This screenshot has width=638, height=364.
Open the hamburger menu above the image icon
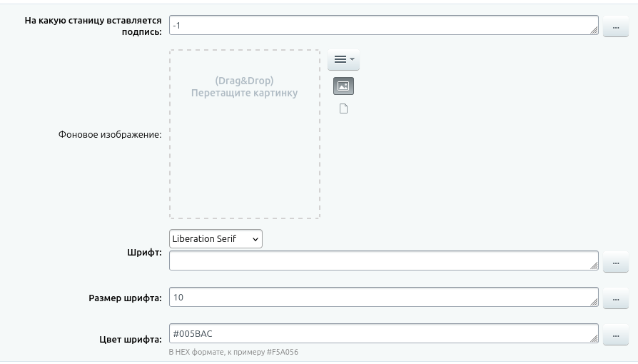(x=343, y=60)
